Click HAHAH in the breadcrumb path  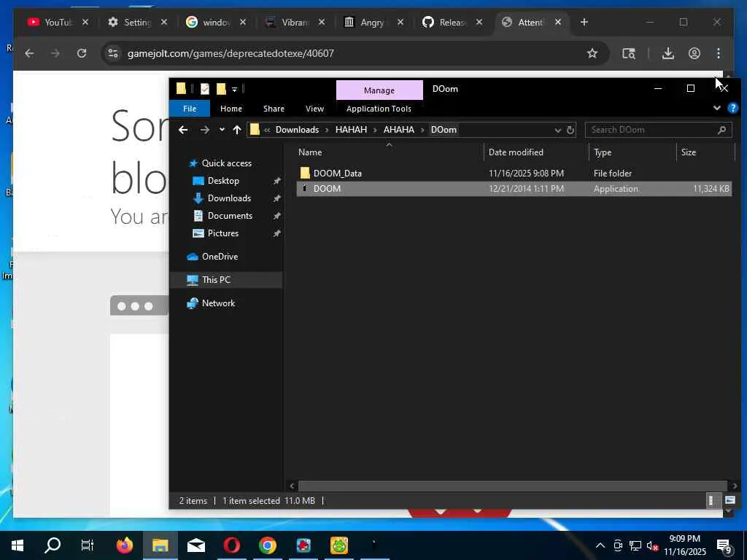point(351,130)
